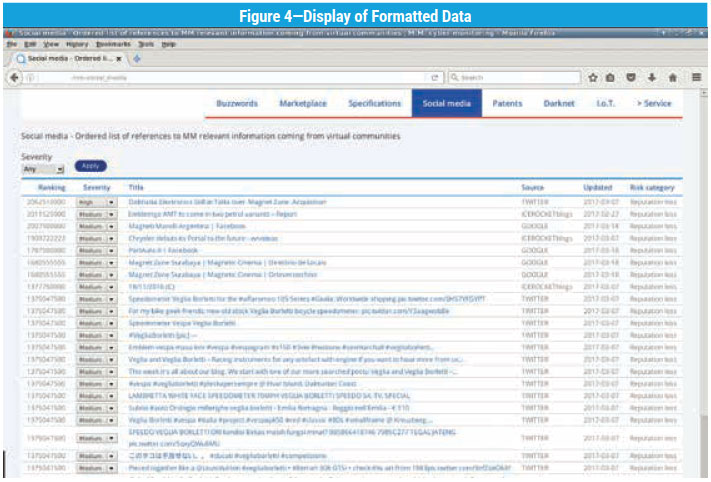Open the History menu
The height and width of the screenshot is (482, 711).
pos(77,44)
